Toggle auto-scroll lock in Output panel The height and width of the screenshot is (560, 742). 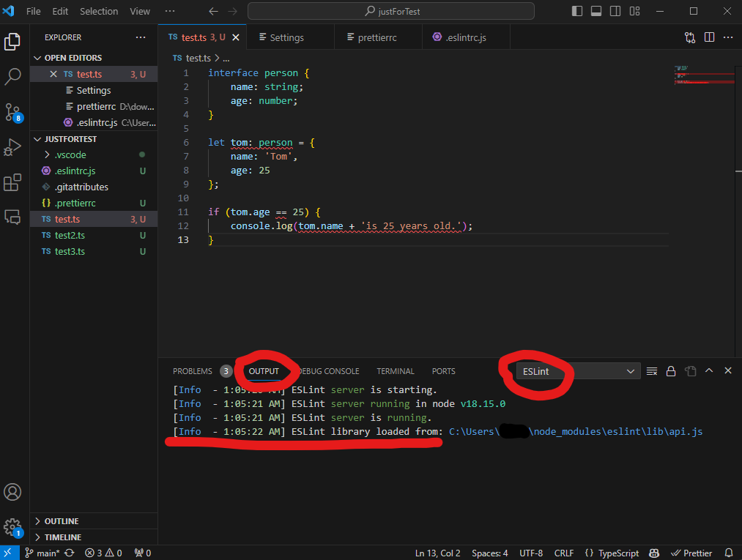point(671,371)
